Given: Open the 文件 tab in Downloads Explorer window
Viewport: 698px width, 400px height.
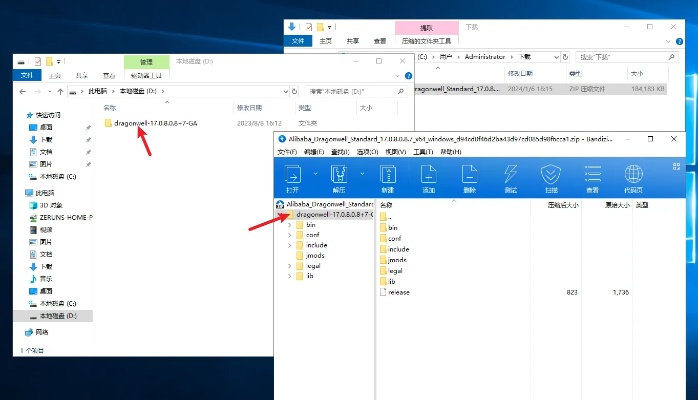Looking at the screenshot, I should click(297, 42).
